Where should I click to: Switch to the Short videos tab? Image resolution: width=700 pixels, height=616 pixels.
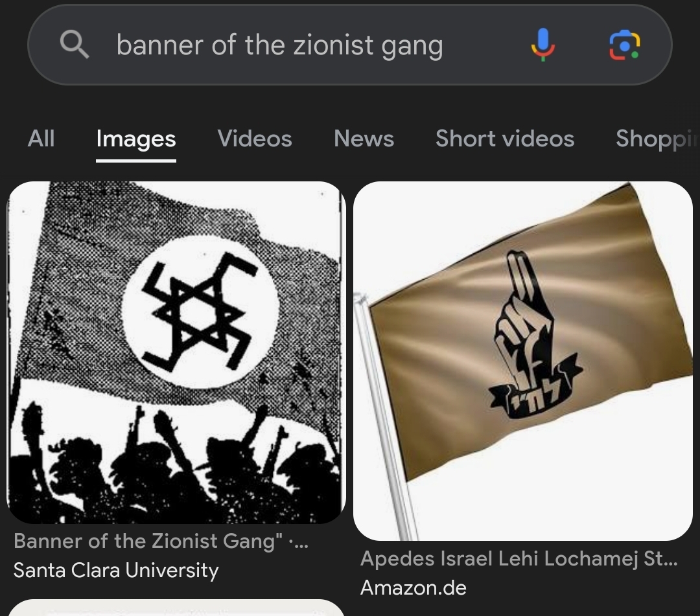point(505,138)
